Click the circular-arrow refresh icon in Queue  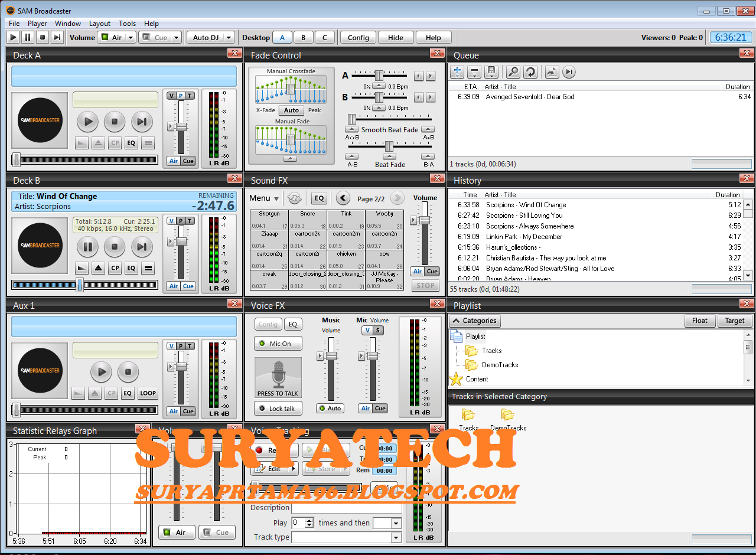tap(530, 72)
